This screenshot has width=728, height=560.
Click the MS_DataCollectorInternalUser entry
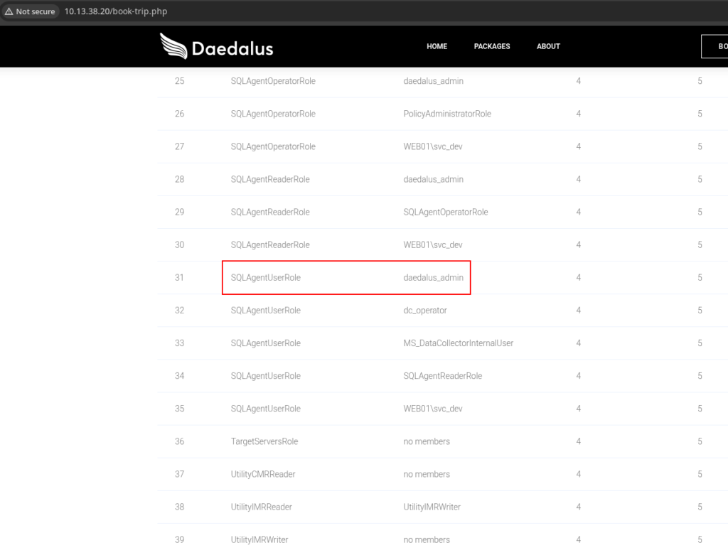click(458, 343)
